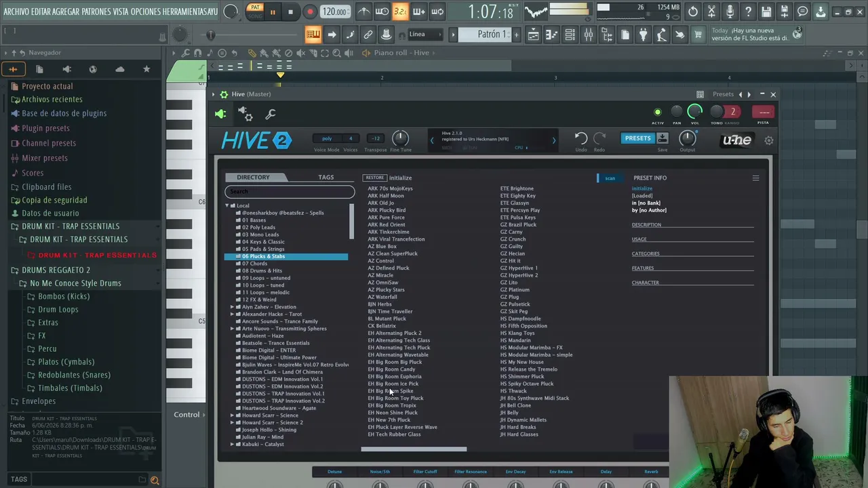Click the tempo field showing 120.000
868x488 pixels.
point(335,12)
